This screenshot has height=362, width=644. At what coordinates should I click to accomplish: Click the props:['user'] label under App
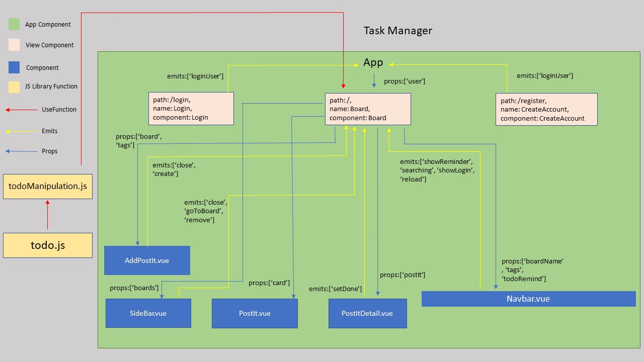(x=405, y=80)
